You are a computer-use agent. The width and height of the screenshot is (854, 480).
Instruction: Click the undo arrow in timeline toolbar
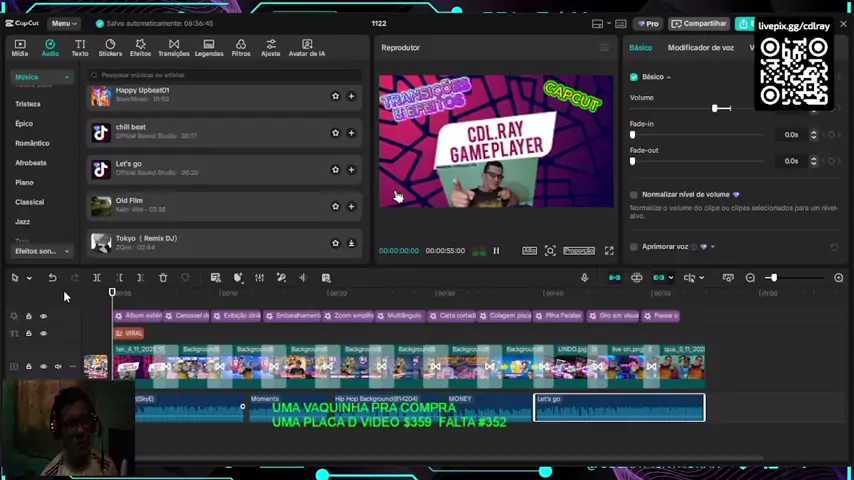(x=52, y=278)
